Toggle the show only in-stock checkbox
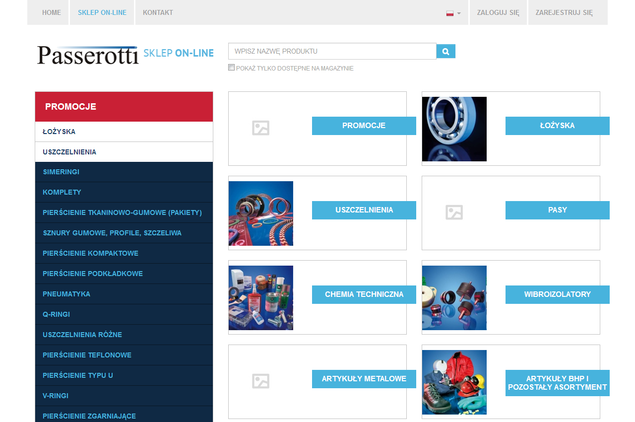This screenshot has width=635, height=422. [x=232, y=68]
